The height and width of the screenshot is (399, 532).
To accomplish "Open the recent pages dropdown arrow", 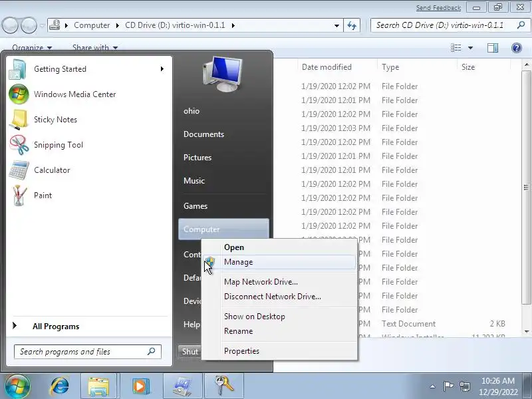I will pos(42,25).
